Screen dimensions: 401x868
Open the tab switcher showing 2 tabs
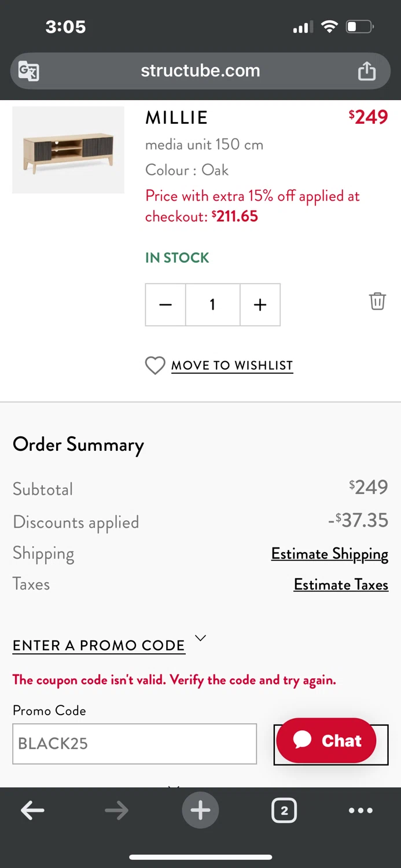click(284, 811)
